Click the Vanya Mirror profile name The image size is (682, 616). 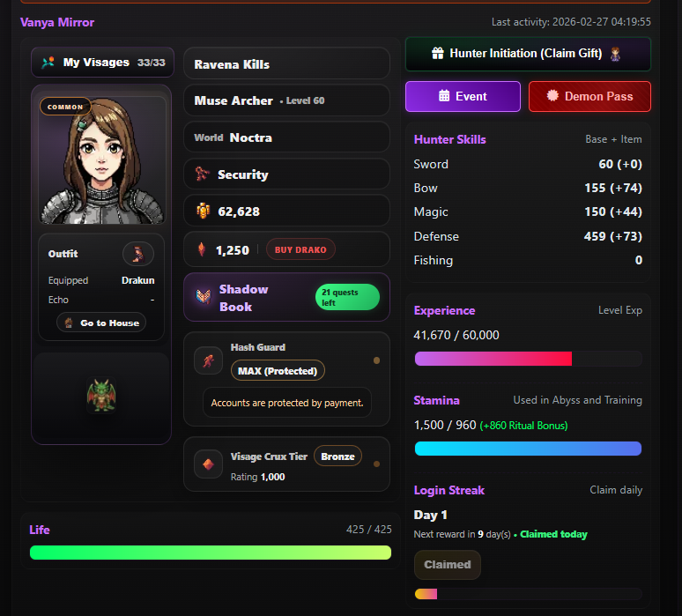click(x=57, y=22)
